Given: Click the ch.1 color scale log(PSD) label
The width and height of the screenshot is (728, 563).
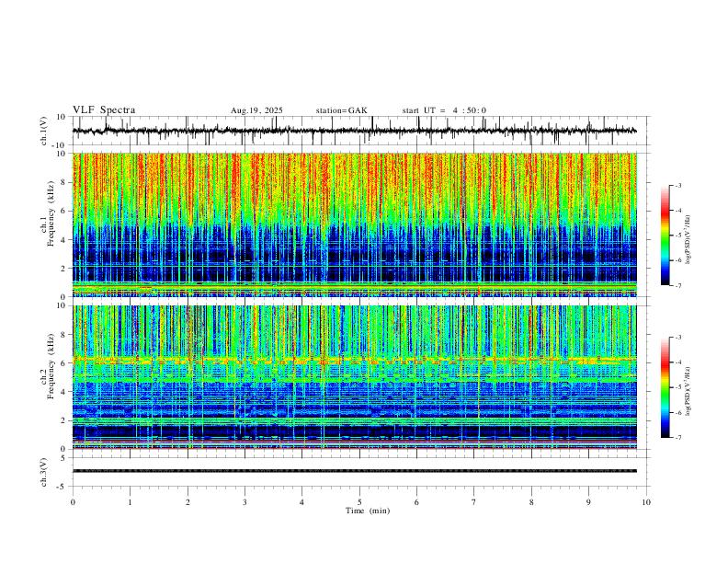Looking at the screenshot, I should pyautogui.click(x=688, y=240).
